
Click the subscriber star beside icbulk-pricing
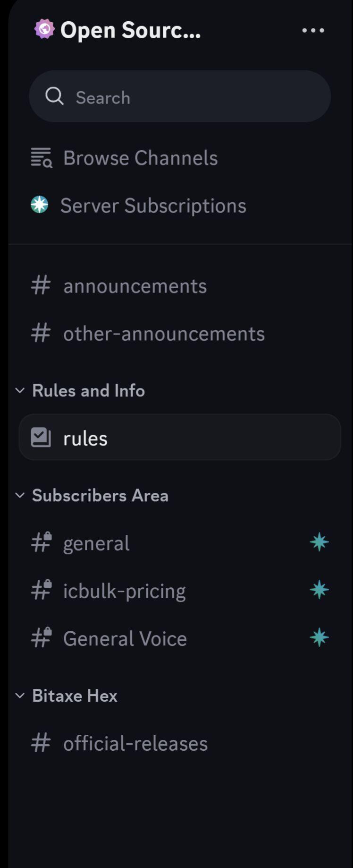coord(319,590)
